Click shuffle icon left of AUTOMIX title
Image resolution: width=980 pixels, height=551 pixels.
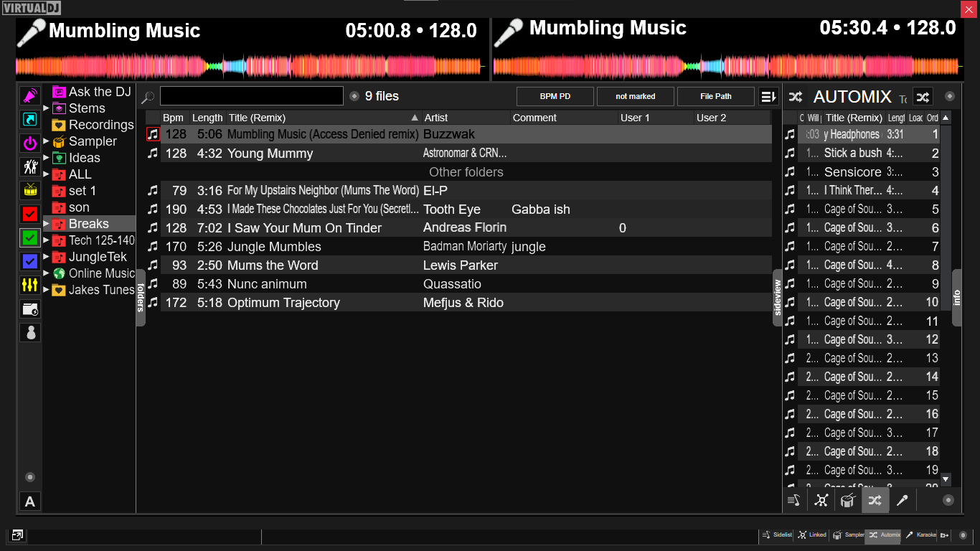coord(795,97)
